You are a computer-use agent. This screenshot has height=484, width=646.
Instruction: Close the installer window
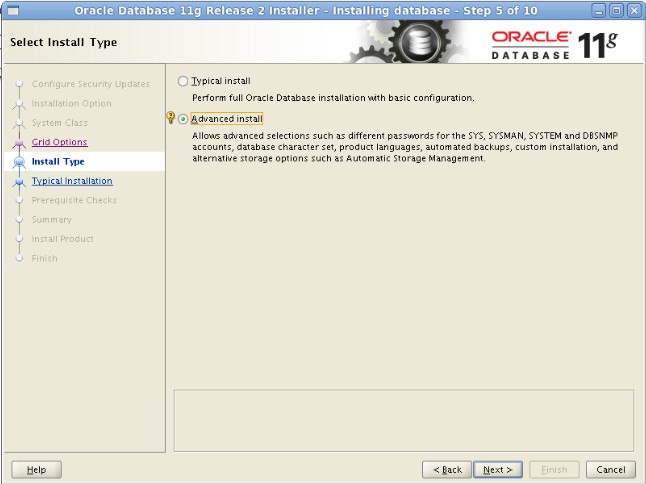(634, 11)
